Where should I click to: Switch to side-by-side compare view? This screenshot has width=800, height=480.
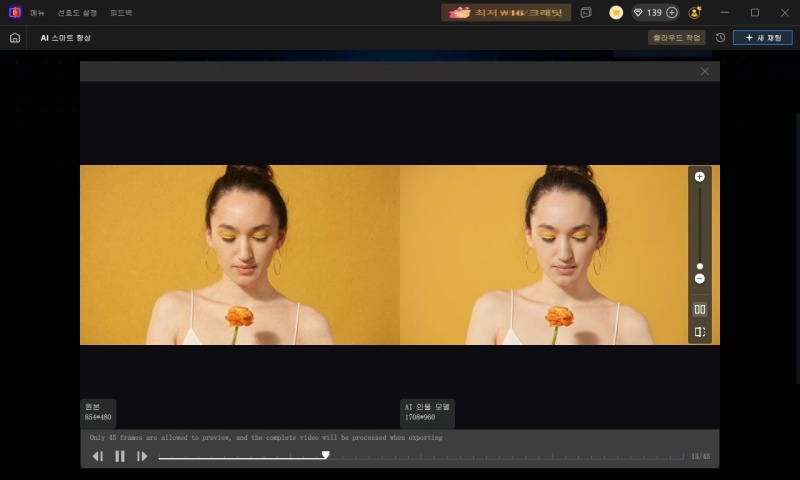tap(699, 309)
